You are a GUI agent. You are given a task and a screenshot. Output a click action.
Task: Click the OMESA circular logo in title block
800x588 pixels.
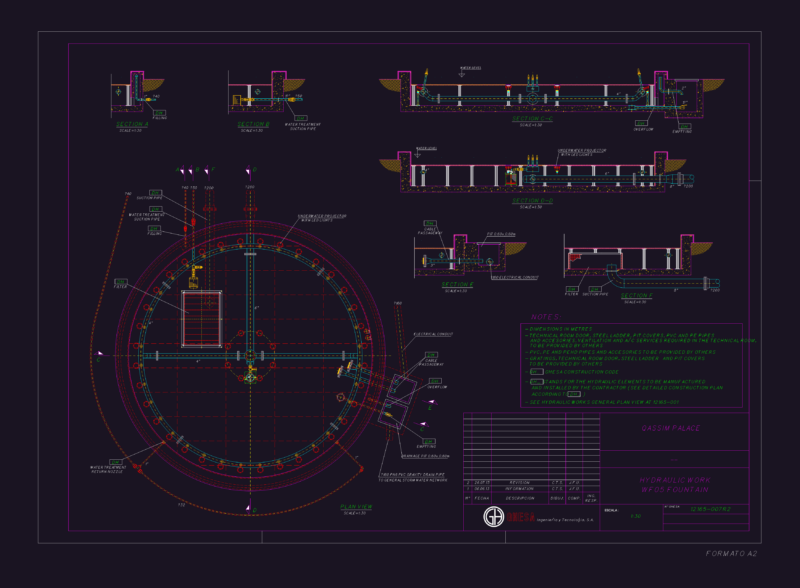pyautogui.click(x=493, y=517)
